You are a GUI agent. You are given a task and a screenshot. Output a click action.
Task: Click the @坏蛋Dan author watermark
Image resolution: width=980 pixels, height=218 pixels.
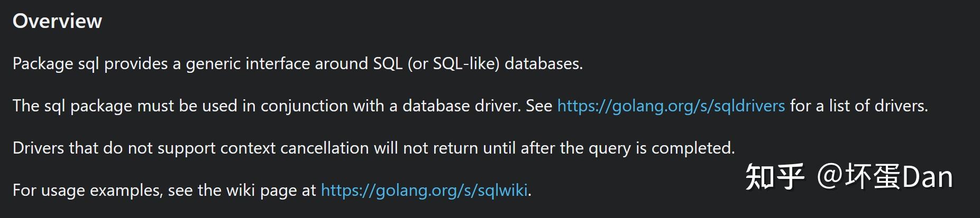[884, 177]
